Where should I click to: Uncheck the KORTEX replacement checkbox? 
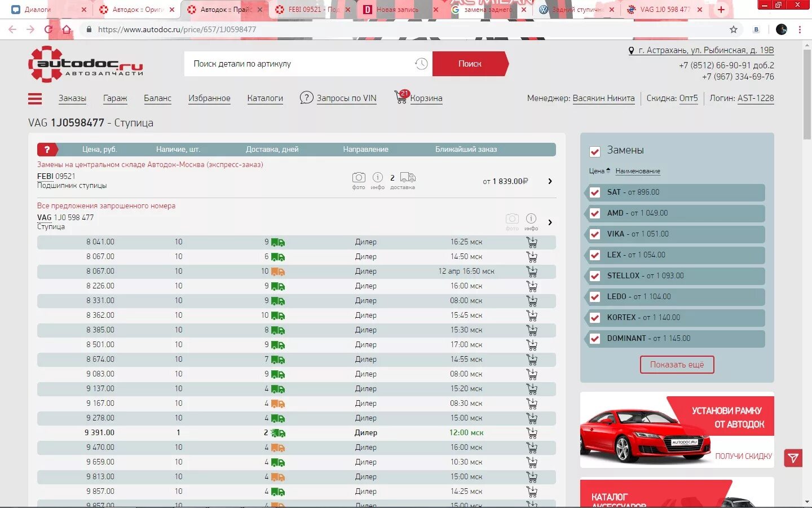click(x=595, y=318)
